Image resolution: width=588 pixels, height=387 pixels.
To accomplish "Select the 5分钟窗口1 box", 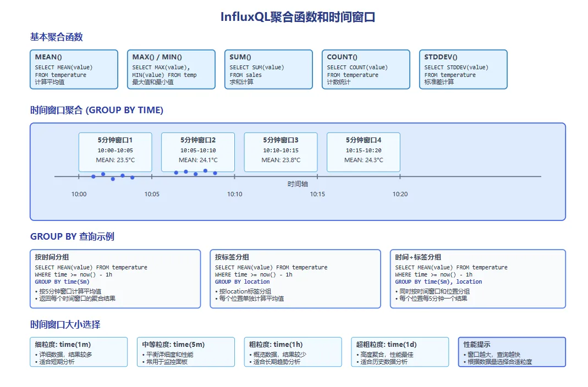I will (115, 152).
